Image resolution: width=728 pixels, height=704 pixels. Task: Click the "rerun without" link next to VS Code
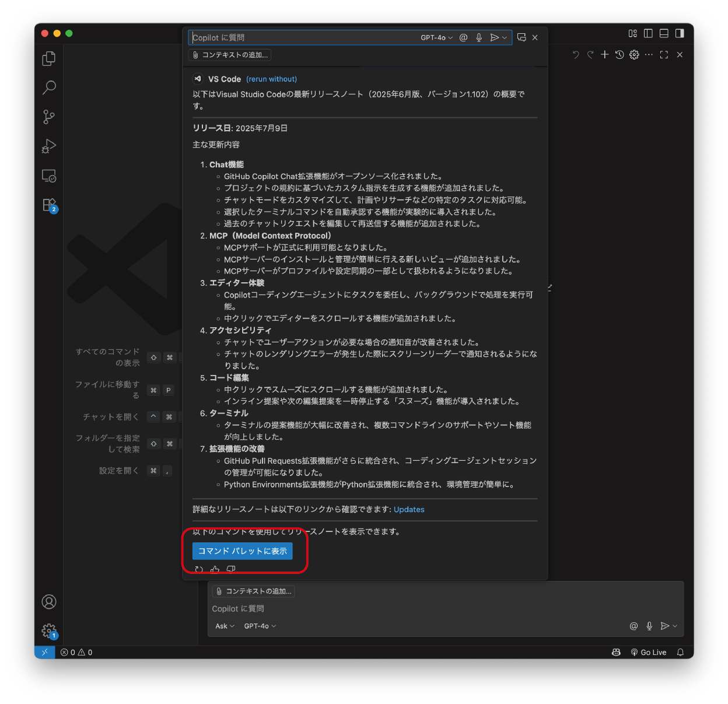(x=271, y=79)
